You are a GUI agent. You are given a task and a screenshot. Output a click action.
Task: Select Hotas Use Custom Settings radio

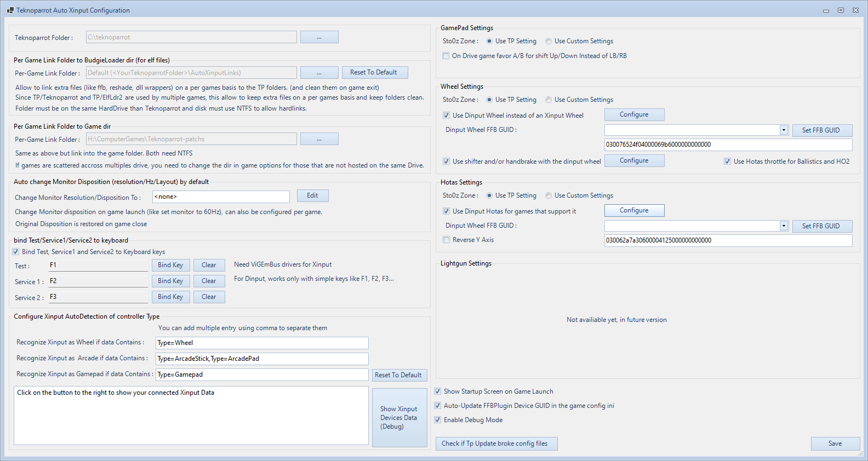[549, 195]
